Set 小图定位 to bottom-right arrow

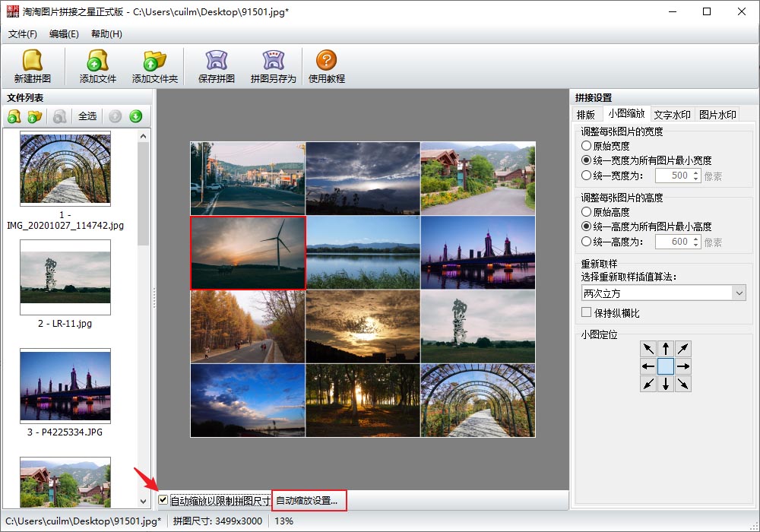click(x=683, y=384)
